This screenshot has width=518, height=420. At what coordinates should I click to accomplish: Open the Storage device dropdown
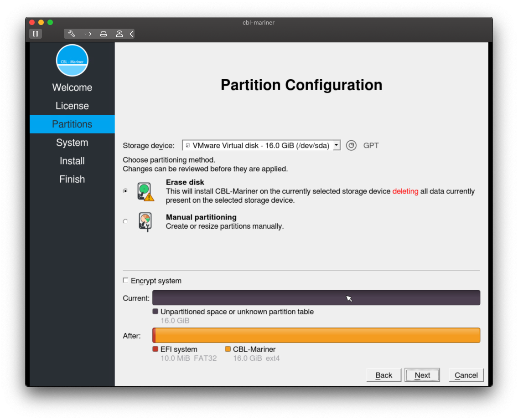point(261,146)
